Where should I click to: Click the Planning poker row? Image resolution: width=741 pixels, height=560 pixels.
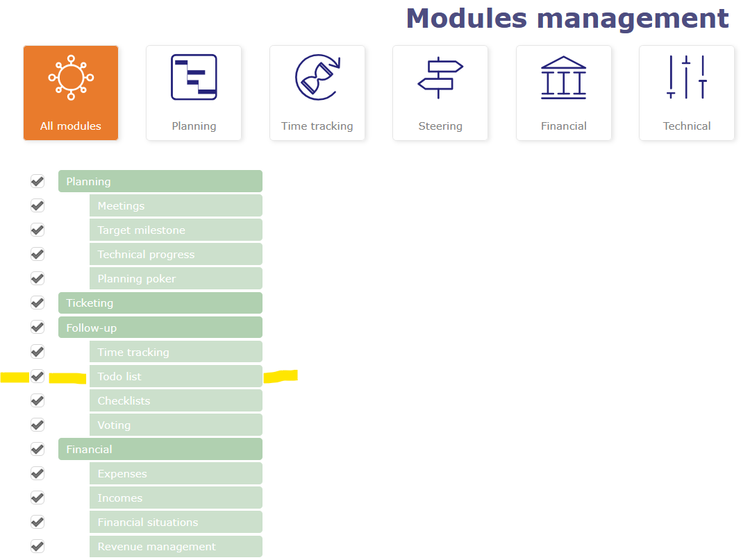tap(176, 278)
